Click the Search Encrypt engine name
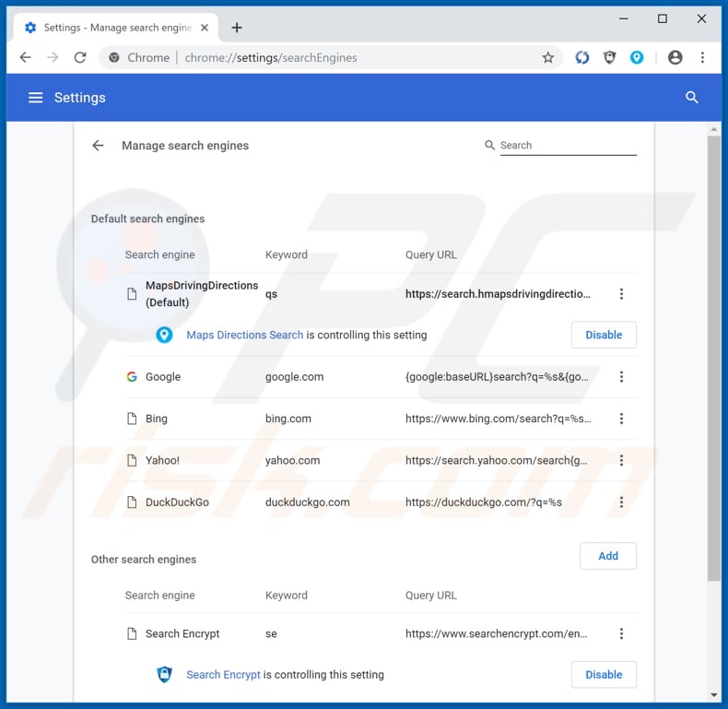The image size is (728, 709). click(x=182, y=633)
